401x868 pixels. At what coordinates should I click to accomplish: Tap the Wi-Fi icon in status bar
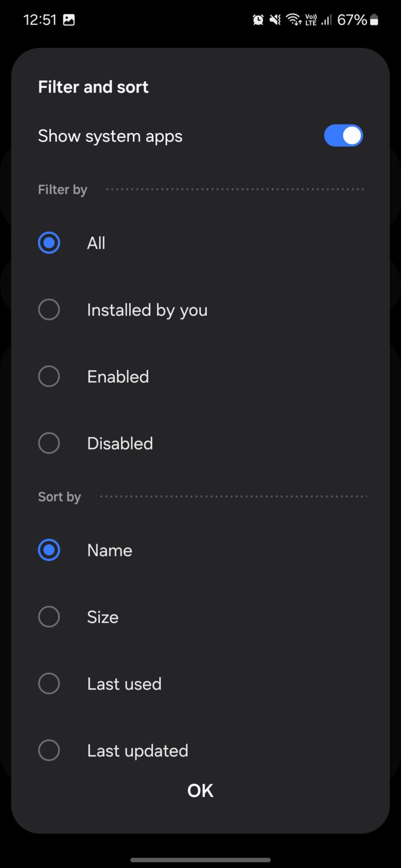pos(294,20)
